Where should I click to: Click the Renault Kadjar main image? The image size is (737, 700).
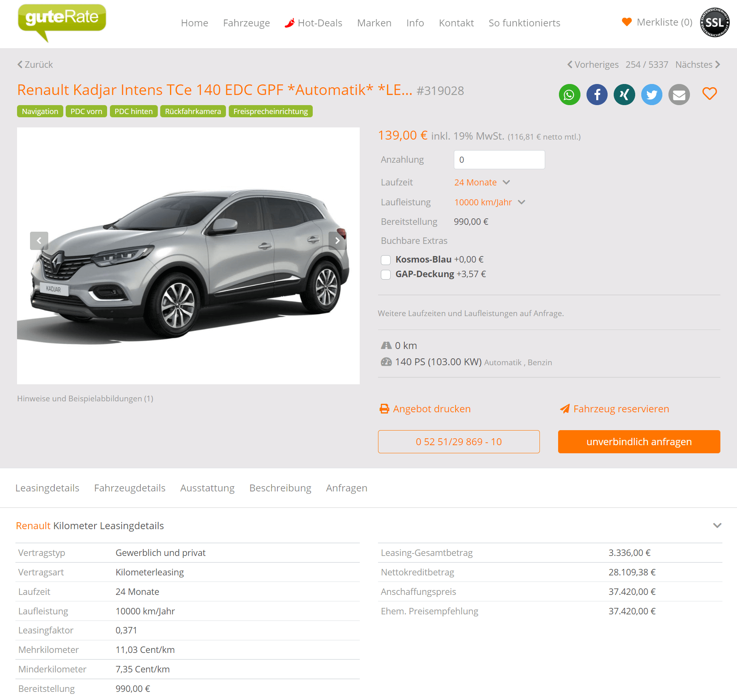[188, 256]
